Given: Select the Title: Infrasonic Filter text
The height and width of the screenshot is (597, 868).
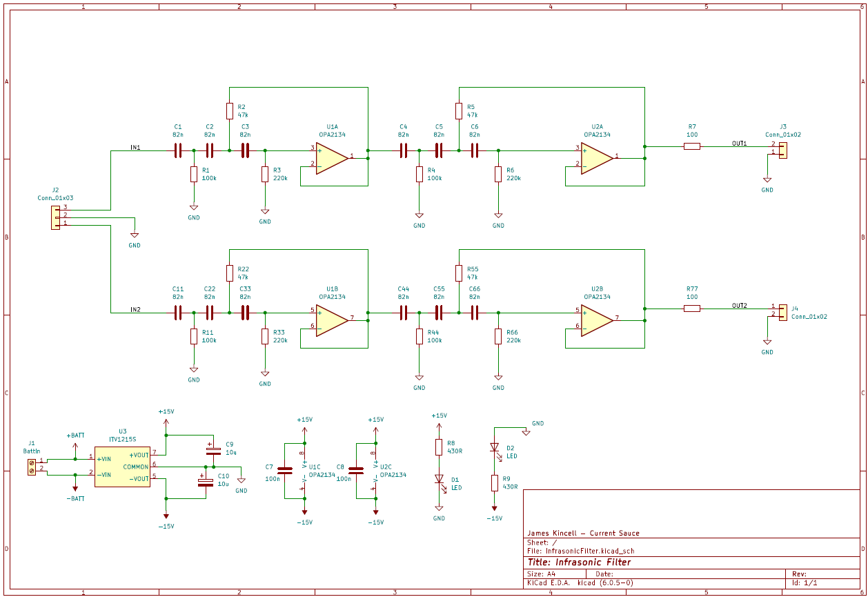Looking at the screenshot, I should [x=580, y=562].
